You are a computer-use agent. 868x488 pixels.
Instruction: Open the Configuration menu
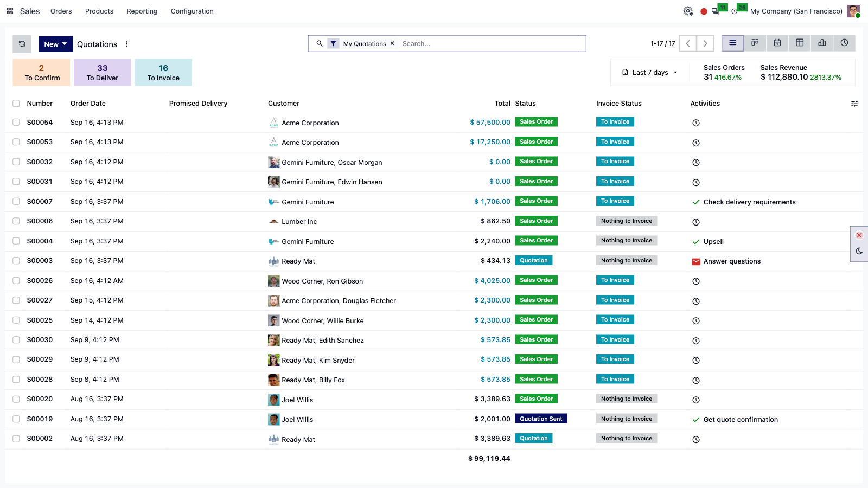pyautogui.click(x=192, y=11)
